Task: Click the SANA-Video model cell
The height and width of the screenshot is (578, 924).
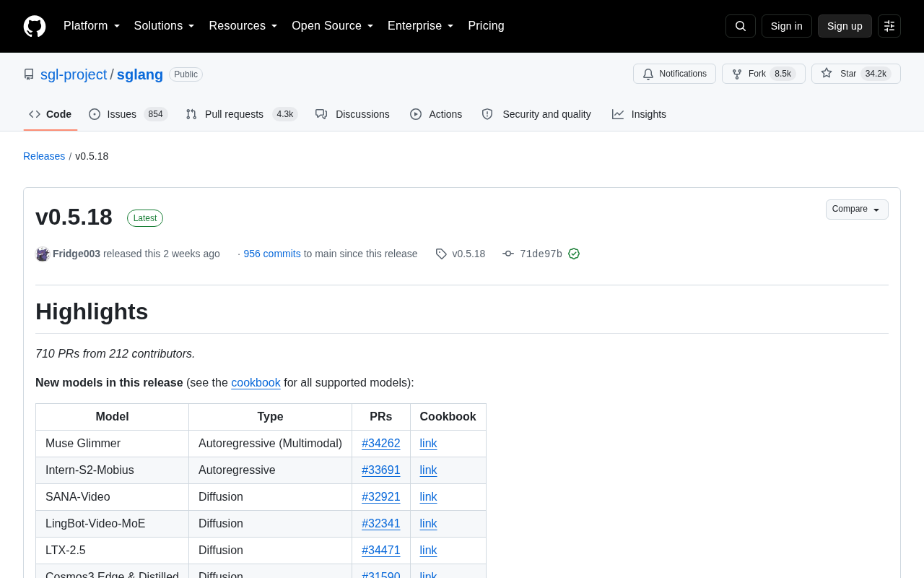Action: (x=113, y=497)
